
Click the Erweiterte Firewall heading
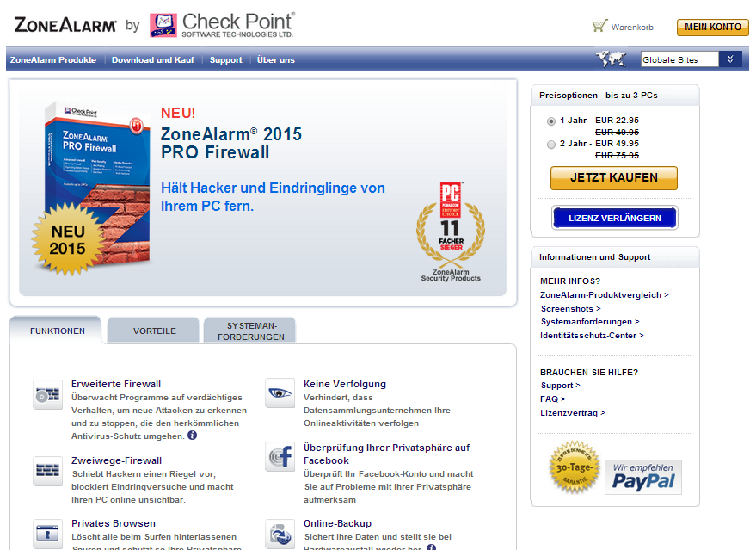(x=116, y=384)
